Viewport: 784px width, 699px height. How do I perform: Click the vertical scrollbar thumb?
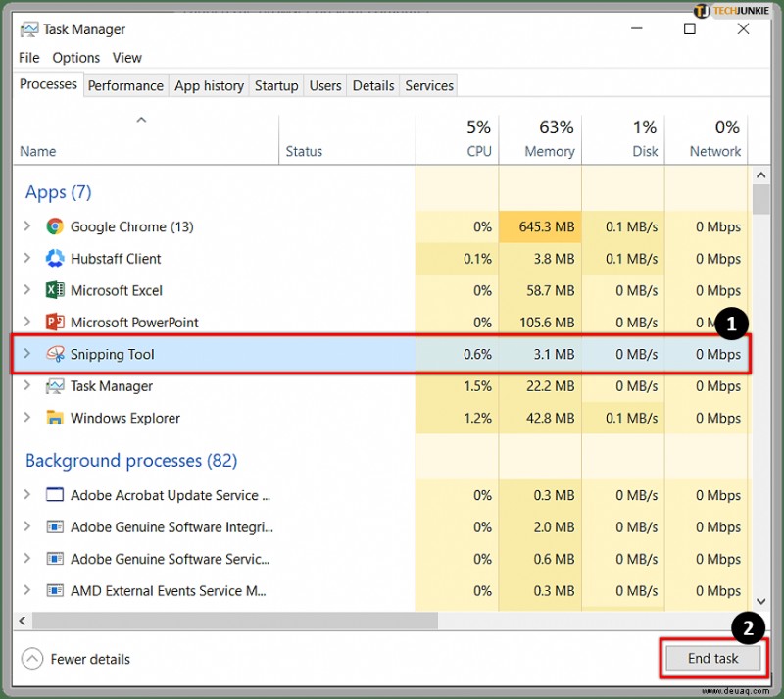(x=761, y=199)
